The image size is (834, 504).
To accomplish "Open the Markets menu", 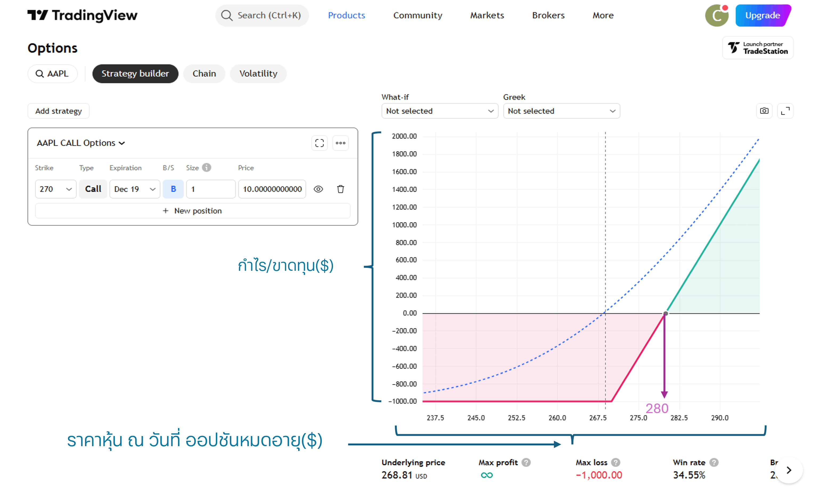I will click(487, 15).
